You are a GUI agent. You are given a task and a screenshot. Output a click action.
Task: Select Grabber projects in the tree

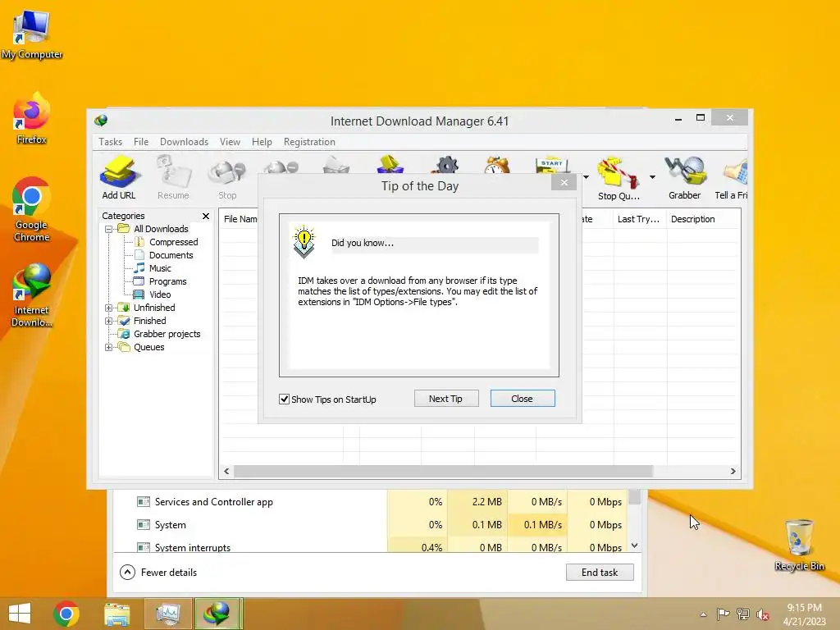167,334
